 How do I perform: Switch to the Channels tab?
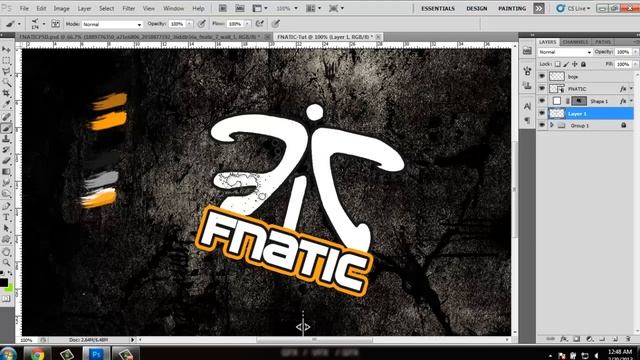tap(575, 42)
